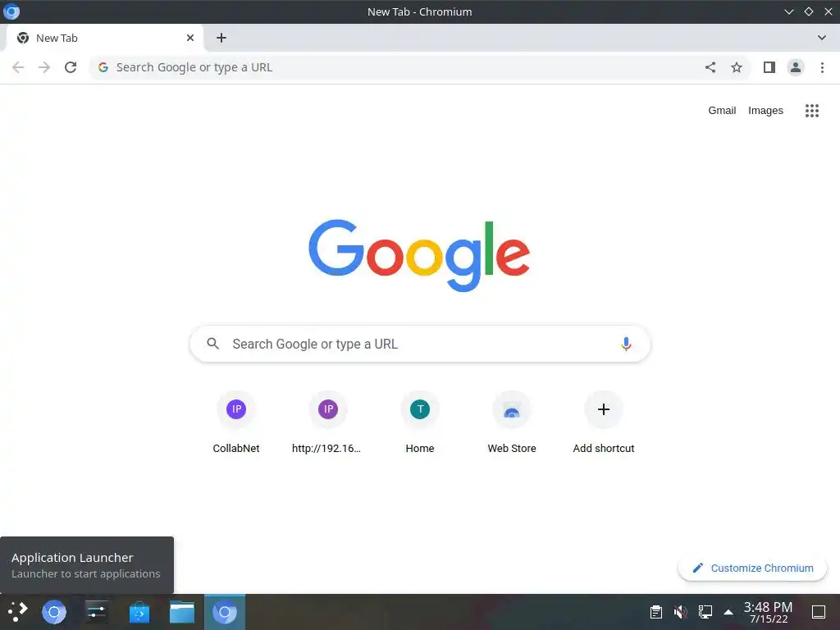The image size is (840, 630).
Task: Open the side panel icon
Action: pyautogui.click(x=769, y=67)
